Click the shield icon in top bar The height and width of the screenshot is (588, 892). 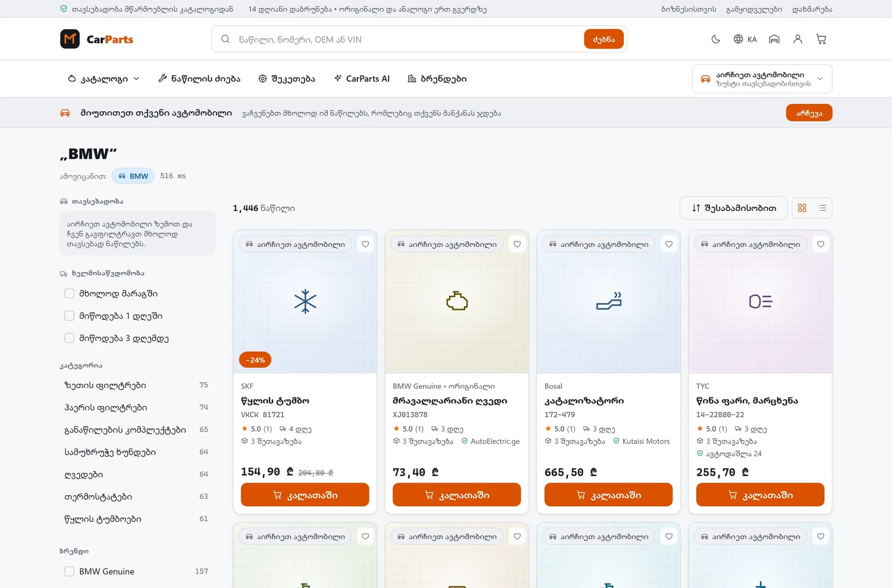[x=64, y=9]
